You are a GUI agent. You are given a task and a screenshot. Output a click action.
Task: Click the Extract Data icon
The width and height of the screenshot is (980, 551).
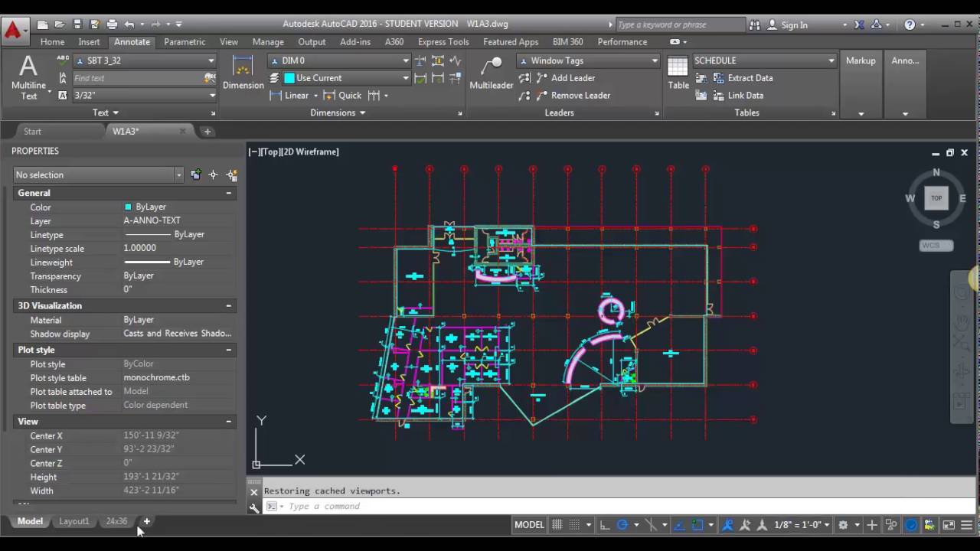click(x=719, y=78)
